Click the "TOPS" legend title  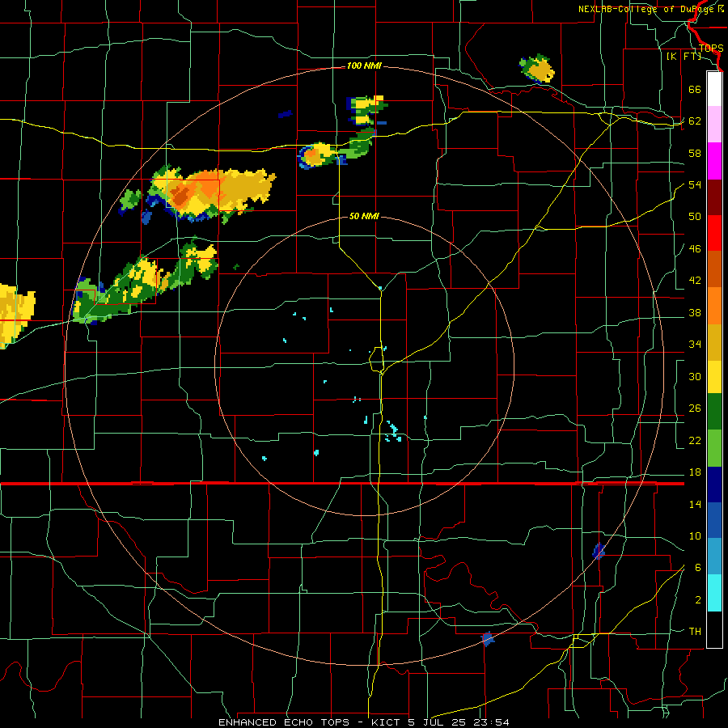[710, 49]
